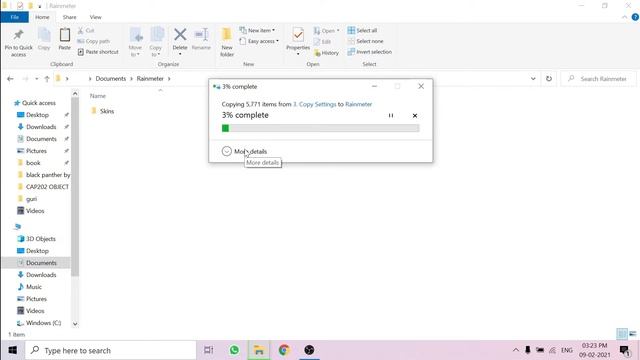Go up one folder level
Screen dimensions: 640x360
pos(47,79)
